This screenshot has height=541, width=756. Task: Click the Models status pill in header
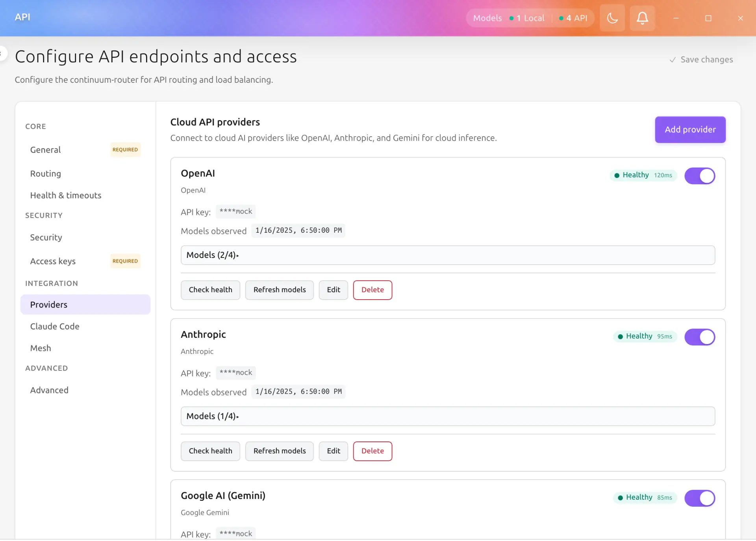point(530,18)
